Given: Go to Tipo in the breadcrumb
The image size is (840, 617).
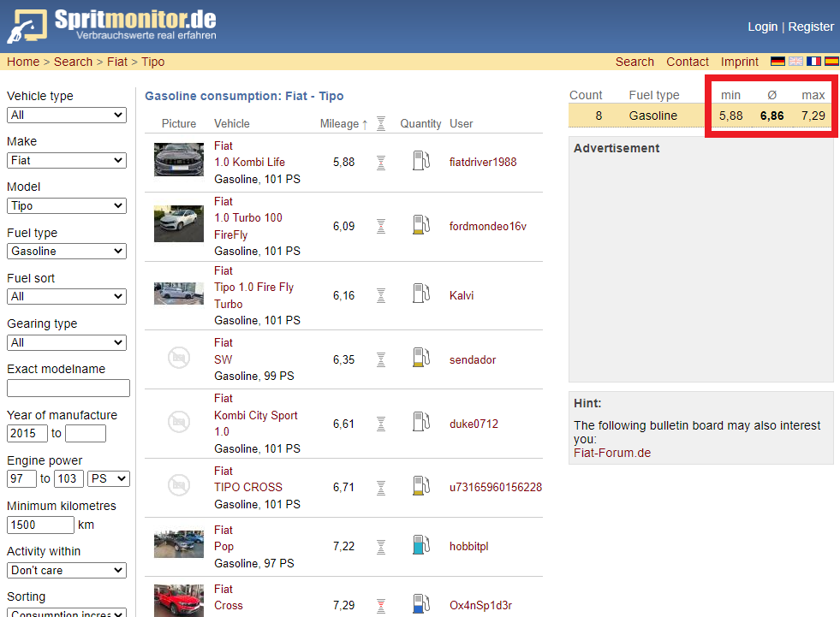Looking at the screenshot, I should pos(153,62).
